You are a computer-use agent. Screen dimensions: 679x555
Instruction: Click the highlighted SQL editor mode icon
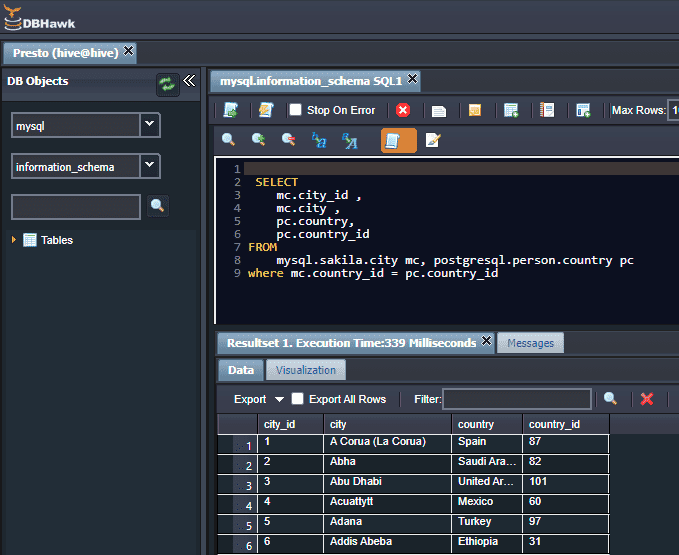pos(398,140)
